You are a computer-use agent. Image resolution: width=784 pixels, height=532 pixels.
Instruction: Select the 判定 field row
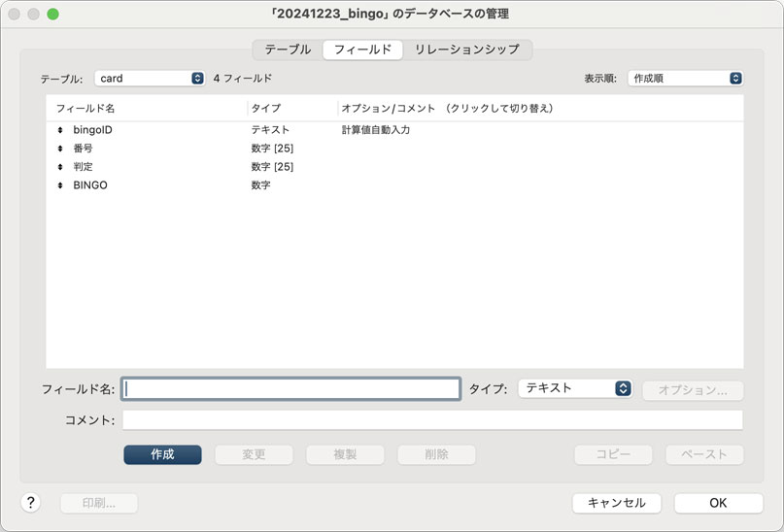point(394,167)
